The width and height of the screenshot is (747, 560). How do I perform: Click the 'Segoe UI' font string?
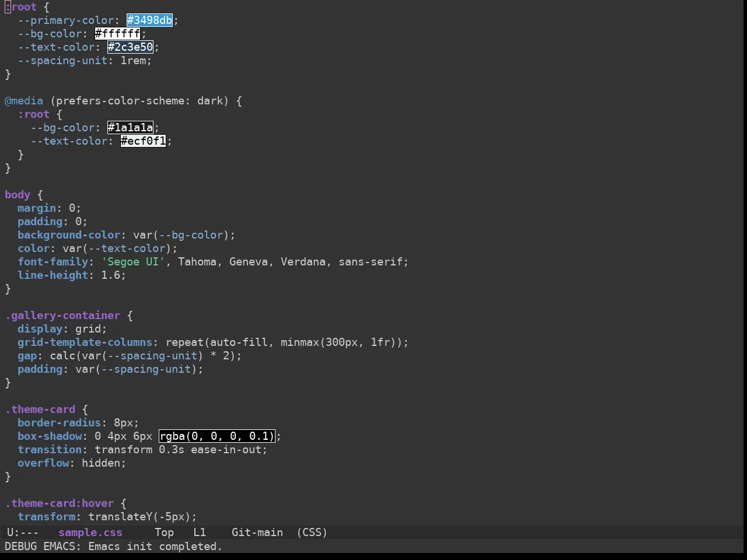[x=133, y=262]
